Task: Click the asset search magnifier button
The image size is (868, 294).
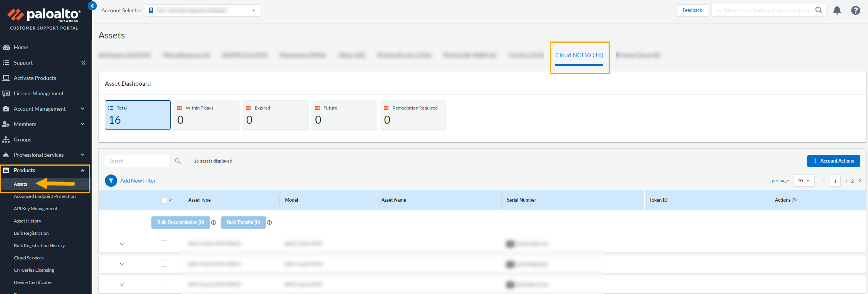Action: tap(178, 161)
